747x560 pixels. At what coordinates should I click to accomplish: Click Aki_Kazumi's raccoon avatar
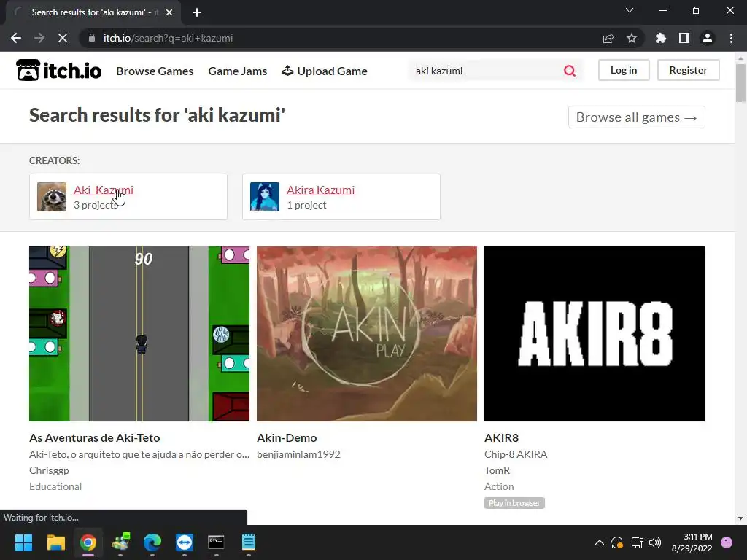[52, 197]
